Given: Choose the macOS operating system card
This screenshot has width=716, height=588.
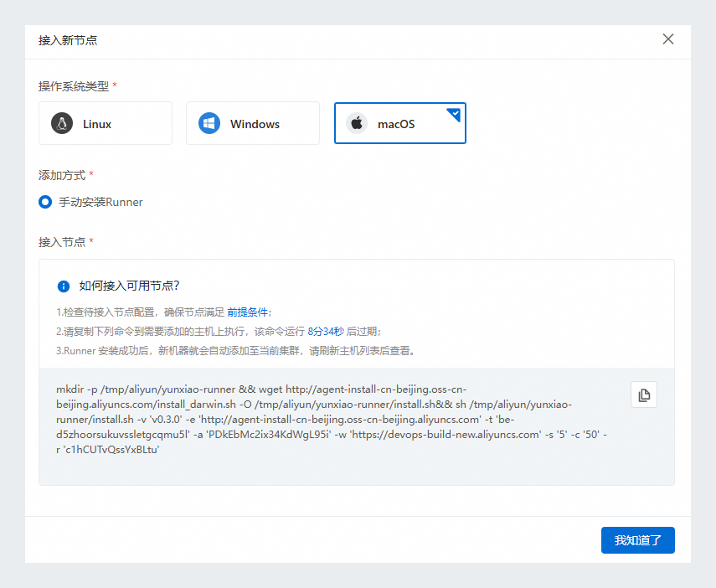Looking at the screenshot, I should click(x=400, y=123).
